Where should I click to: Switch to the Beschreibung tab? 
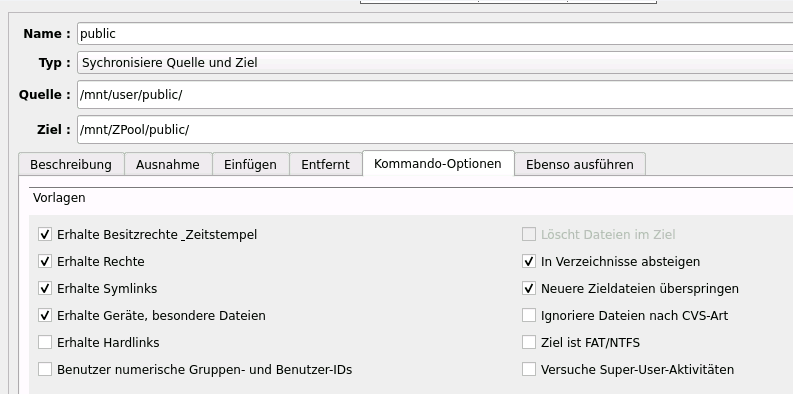coord(71,164)
